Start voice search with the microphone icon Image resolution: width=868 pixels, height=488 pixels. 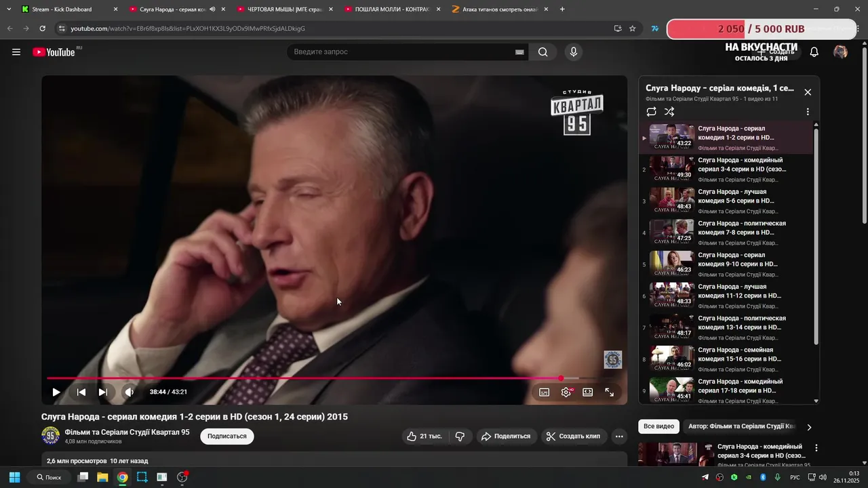(574, 52)
